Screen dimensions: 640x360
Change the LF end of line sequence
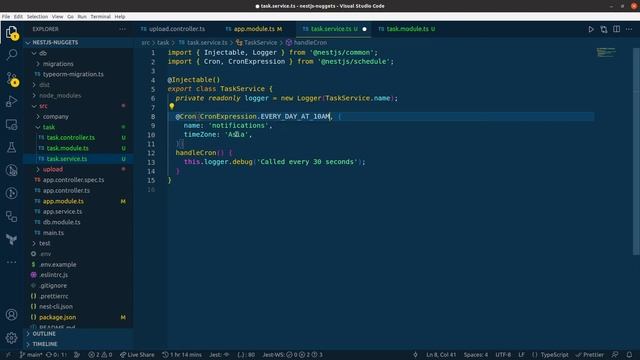click(521, 355)
